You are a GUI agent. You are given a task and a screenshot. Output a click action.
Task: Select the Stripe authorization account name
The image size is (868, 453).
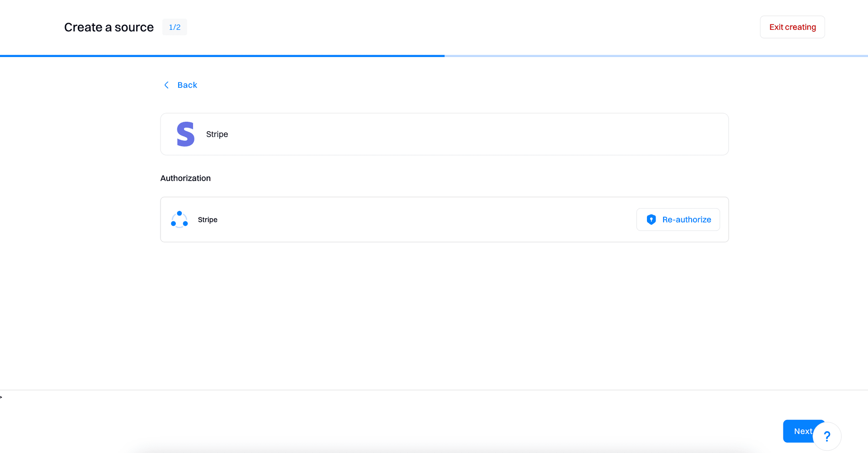pyautogui.click(x=208, y=219)
